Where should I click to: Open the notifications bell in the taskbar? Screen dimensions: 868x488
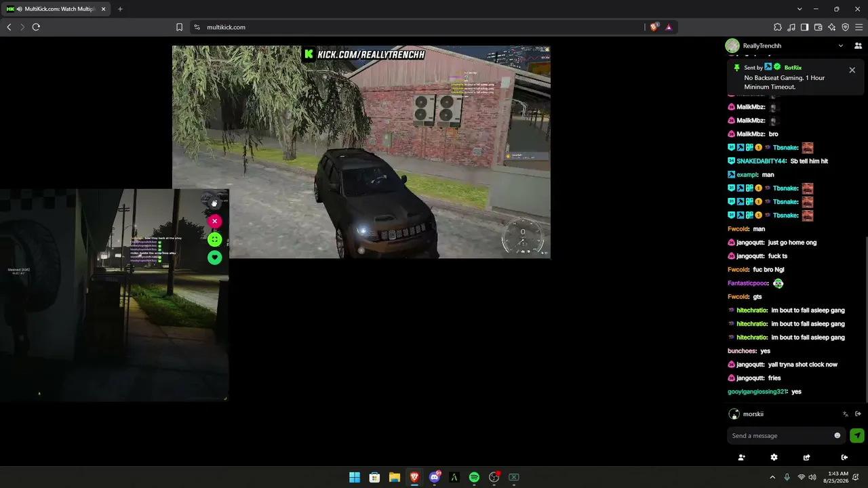856,477
